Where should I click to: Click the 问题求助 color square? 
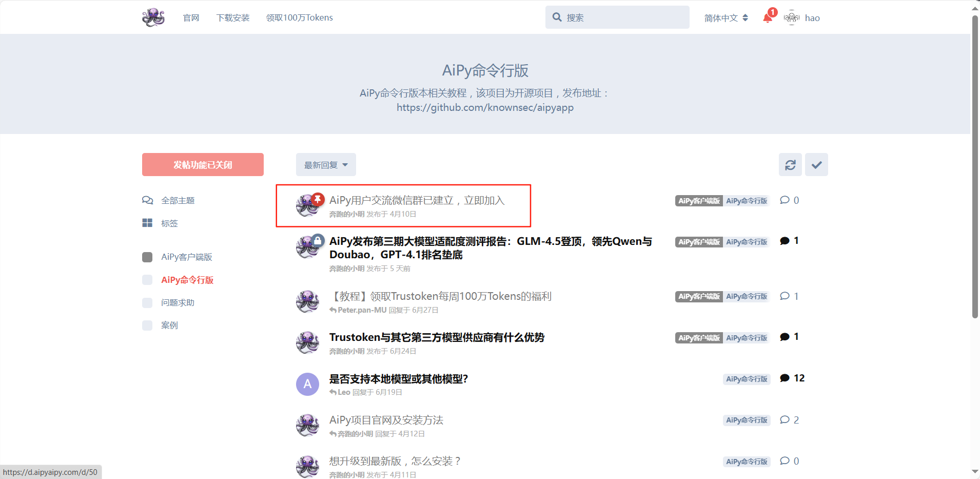click(147, 302)
